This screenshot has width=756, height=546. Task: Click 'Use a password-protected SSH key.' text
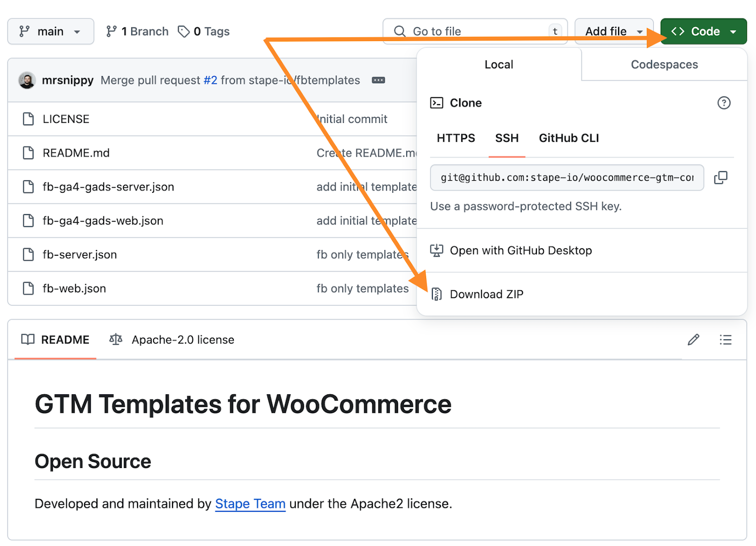[x=526, y=207]
